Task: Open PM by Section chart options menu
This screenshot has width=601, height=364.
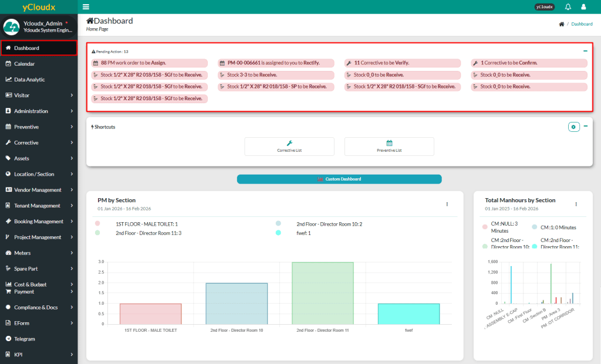Action: (447, 204)
